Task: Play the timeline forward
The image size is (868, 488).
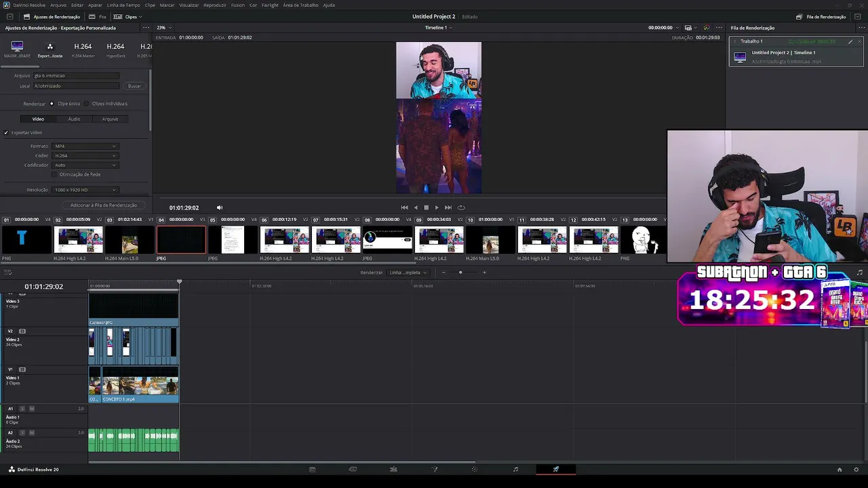Action: (x=437, y=207)
